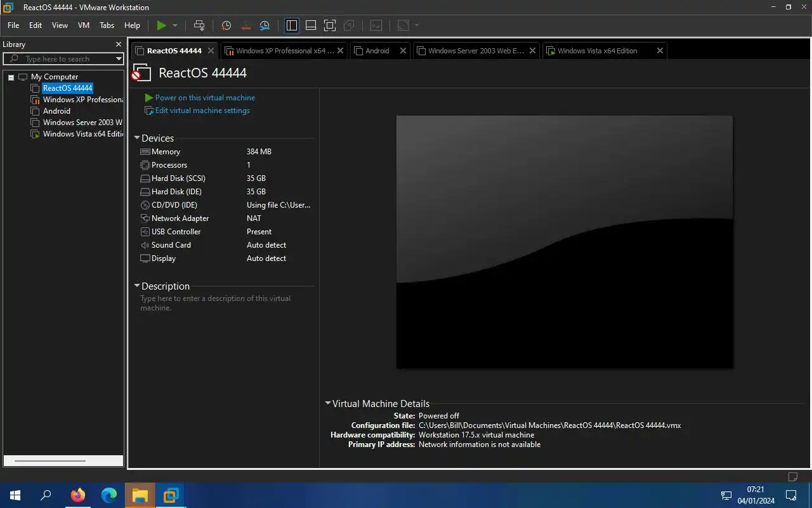Collapse the Description section
This screenshot has height=508, width=812.
(x=136, y=286)
